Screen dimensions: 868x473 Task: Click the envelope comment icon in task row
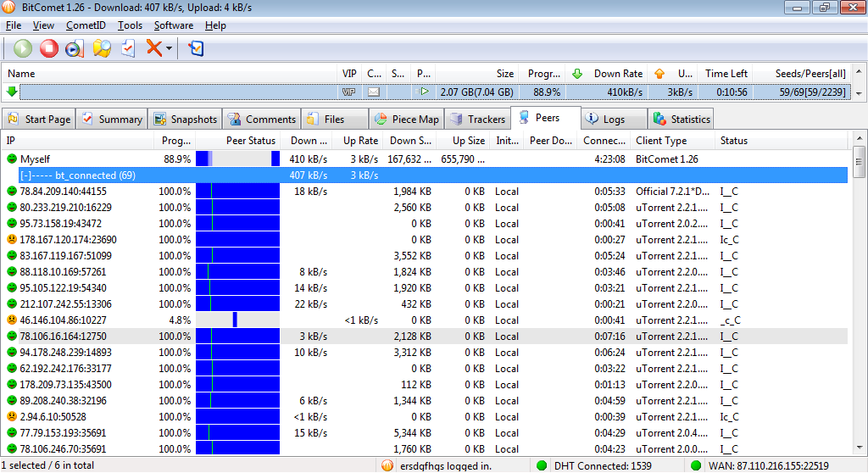pyautogui.click(x=373, y=92)
